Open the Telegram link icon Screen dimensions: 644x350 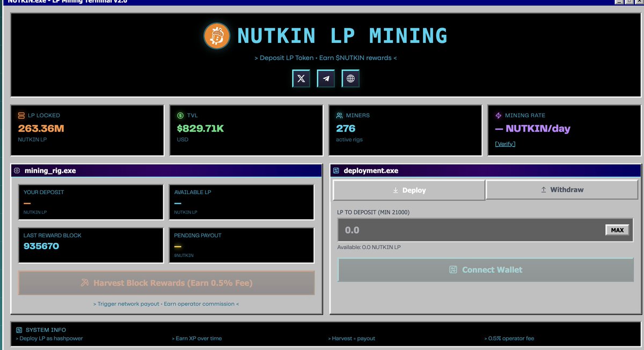tap(326, 79)
